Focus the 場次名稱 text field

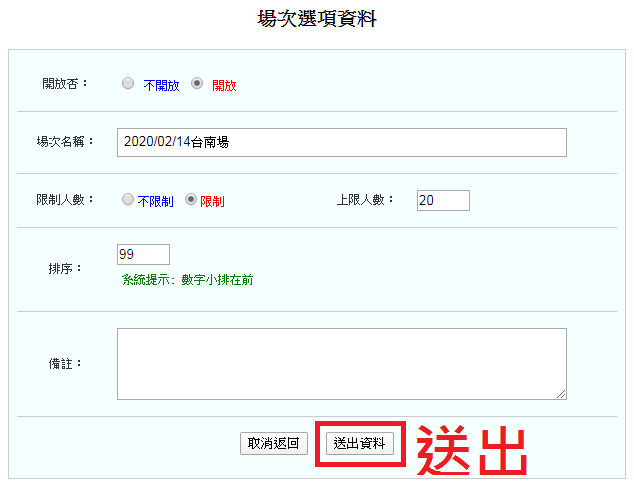(x=341, y=142)
